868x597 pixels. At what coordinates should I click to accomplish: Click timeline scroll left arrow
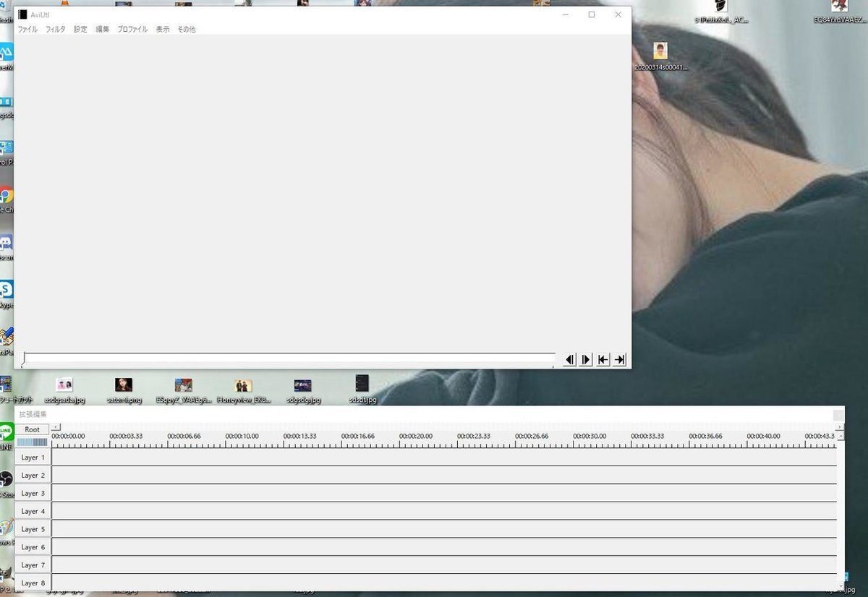(56, 427)
